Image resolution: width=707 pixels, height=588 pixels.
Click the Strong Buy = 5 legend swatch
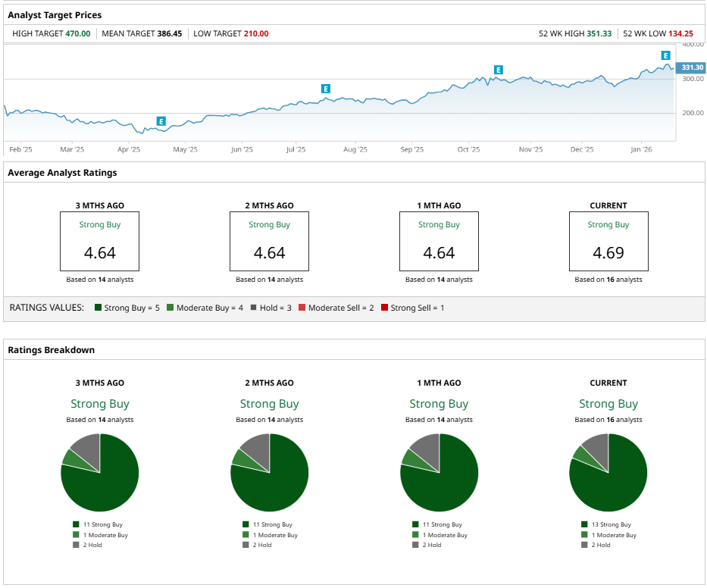(99, 308)
